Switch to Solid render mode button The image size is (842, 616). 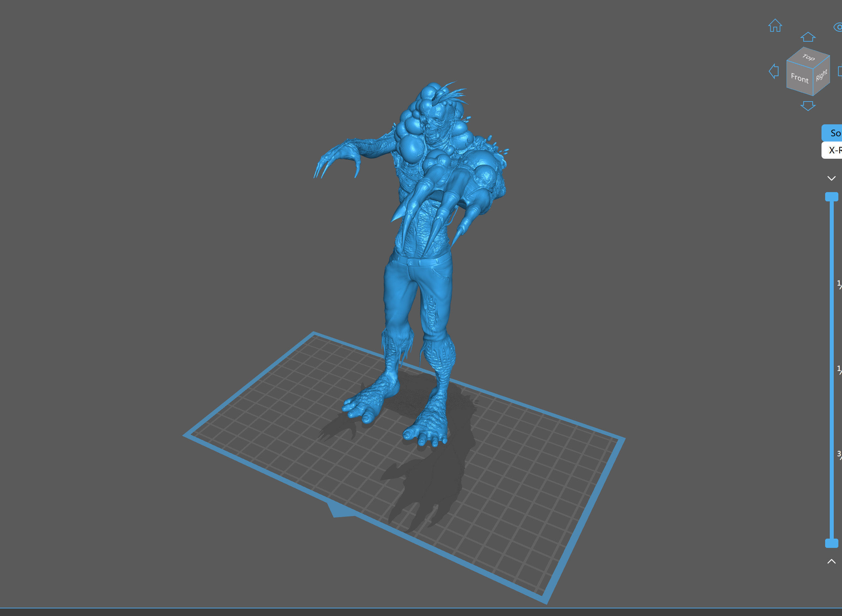click(832, 133)
